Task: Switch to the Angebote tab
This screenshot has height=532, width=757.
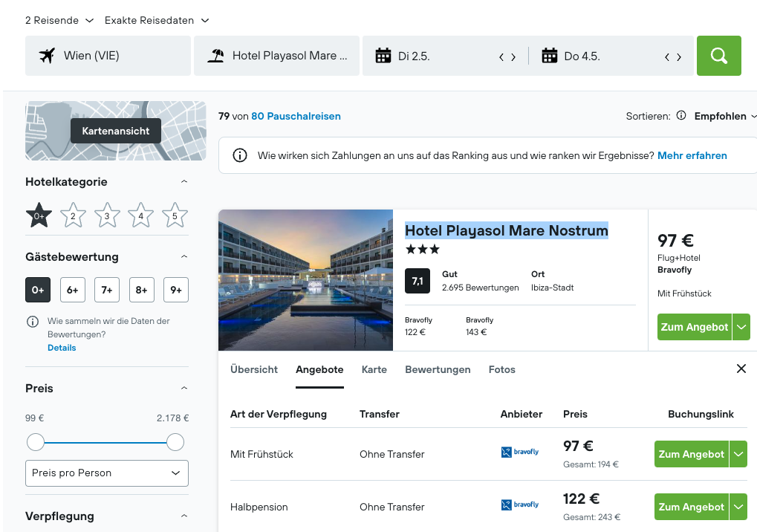Action: [x=319, y=369]
